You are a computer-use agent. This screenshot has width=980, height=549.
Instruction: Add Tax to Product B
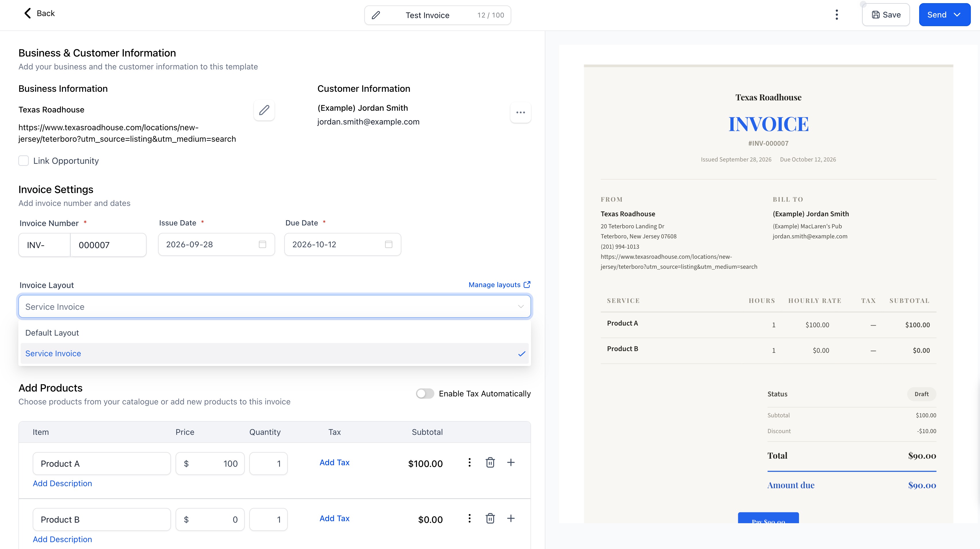(335, 518)
